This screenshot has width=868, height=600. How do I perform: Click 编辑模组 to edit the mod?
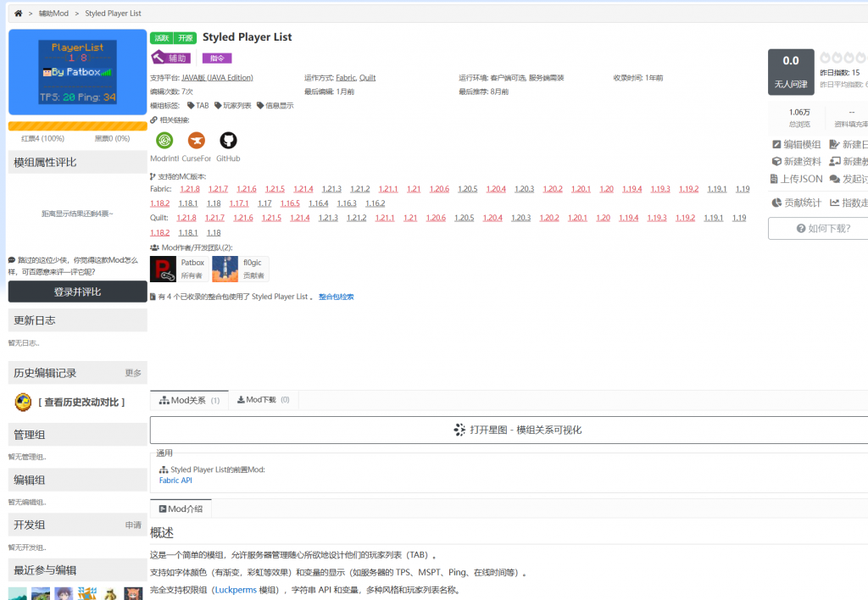pyautogui.click(x=797, y=144)
